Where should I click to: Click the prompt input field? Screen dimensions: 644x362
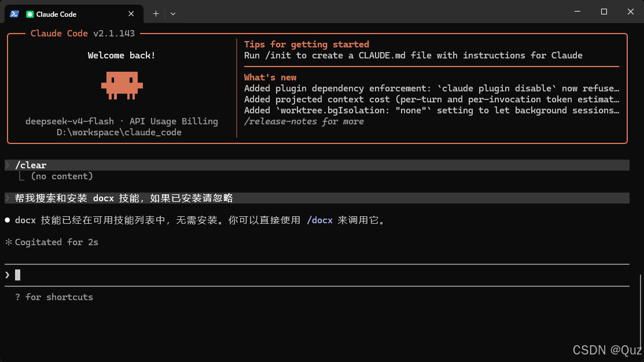click(317, 275)
